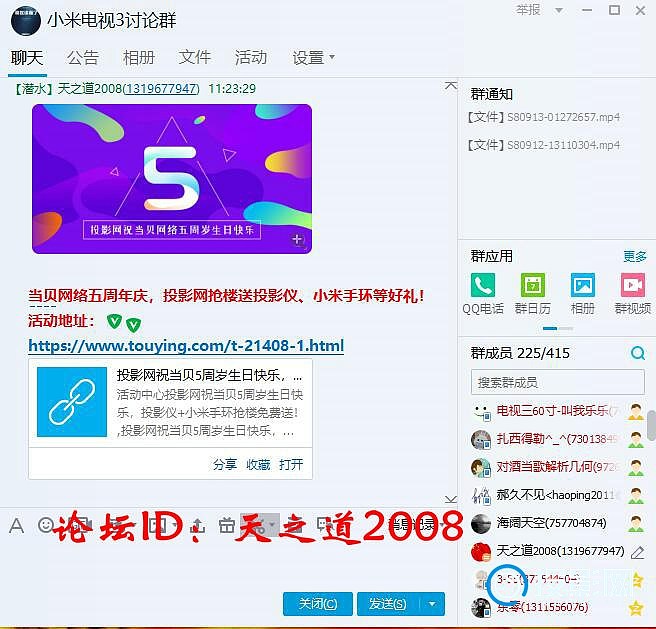
Task: Open the 设置 dropdown menu
Action: 313,57
